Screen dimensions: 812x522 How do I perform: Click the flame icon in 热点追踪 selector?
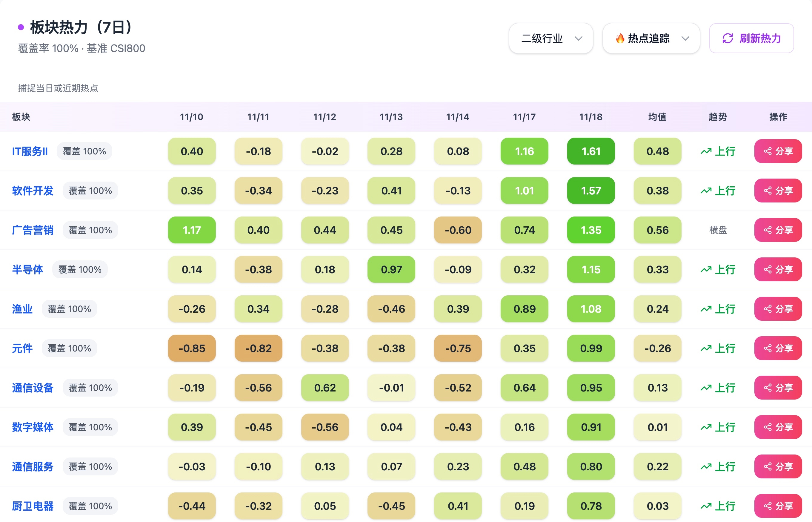[x=620, y=38]
